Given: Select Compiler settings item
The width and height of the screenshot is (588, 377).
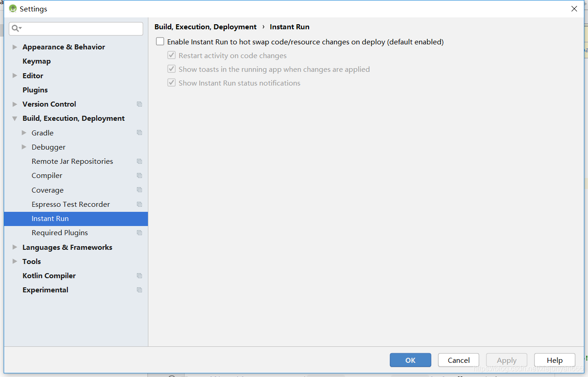Looking at the screenshot, I should [x=47, y=176].
